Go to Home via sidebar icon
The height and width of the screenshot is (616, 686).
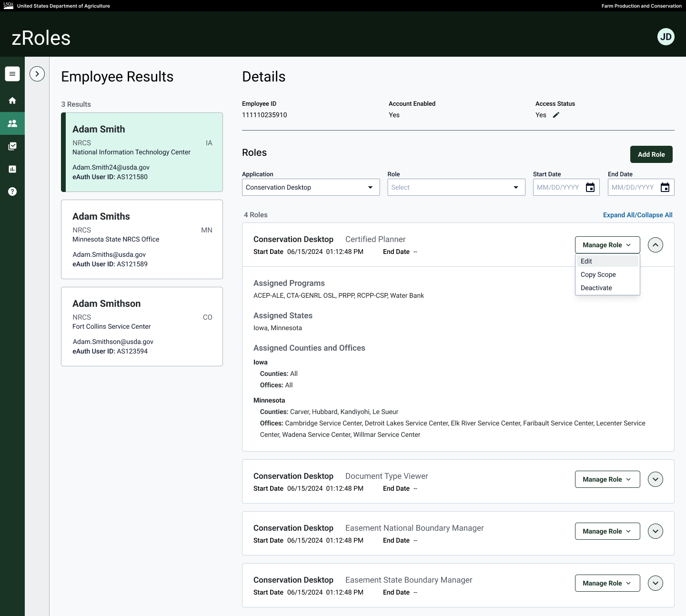click(x=12, y=101)
